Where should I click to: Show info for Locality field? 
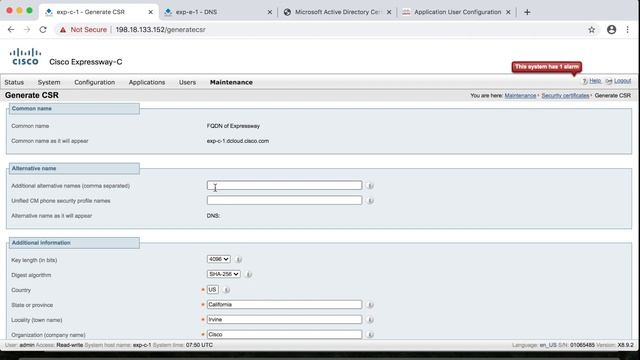click(370, 320)
